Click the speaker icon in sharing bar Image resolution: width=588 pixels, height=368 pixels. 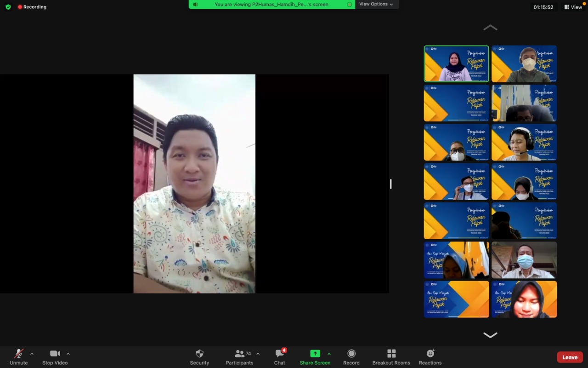tap(196, 4)
